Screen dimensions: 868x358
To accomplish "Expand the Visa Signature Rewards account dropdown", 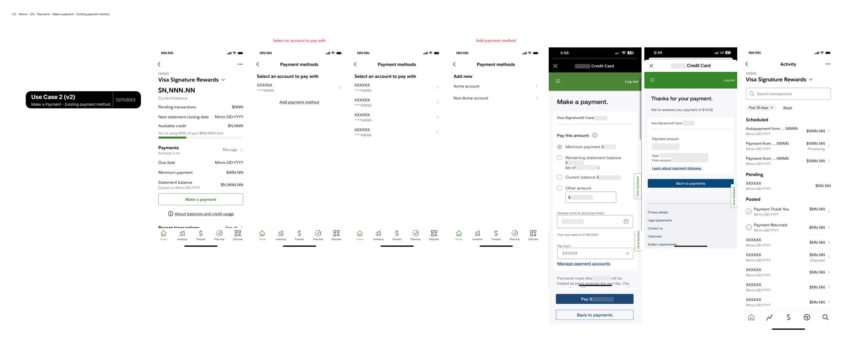I will pyautogui.click(x=223, y=80).
